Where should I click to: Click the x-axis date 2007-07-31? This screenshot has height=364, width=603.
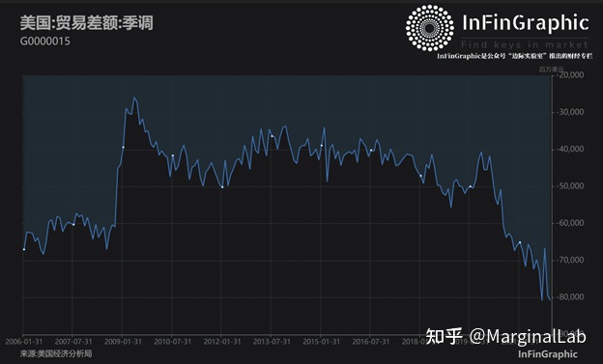tap(73, 342)
